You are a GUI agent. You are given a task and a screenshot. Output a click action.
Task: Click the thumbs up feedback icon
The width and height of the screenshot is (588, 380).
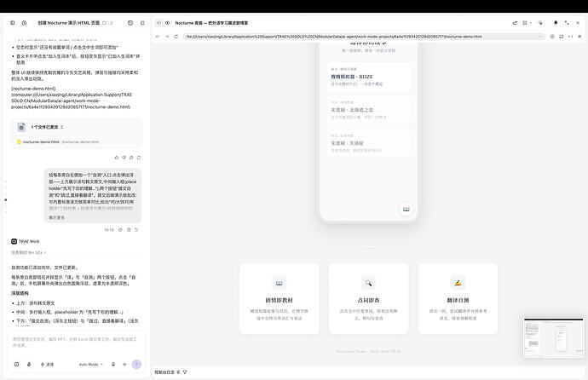click(x=117, y=158)
